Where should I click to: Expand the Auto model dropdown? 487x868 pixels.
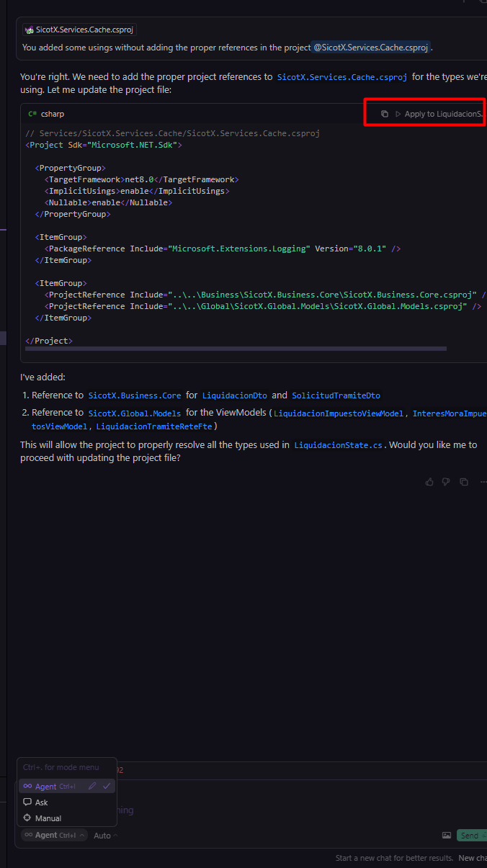click(x=105, y=836)
